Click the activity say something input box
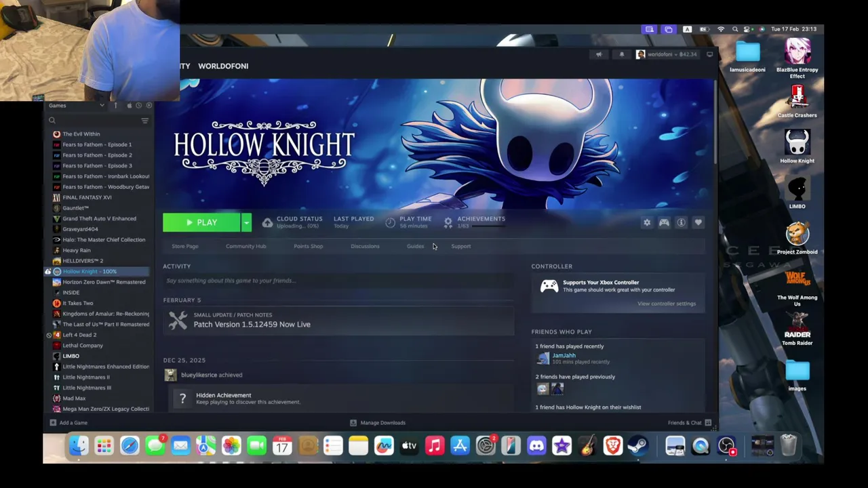868x488 pixels. (x=338, y=281)
